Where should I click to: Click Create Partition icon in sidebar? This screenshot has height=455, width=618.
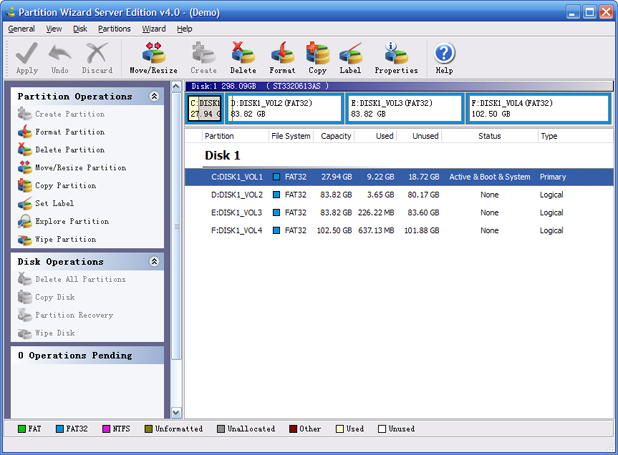pyautogui.click(x=25, y=114)
